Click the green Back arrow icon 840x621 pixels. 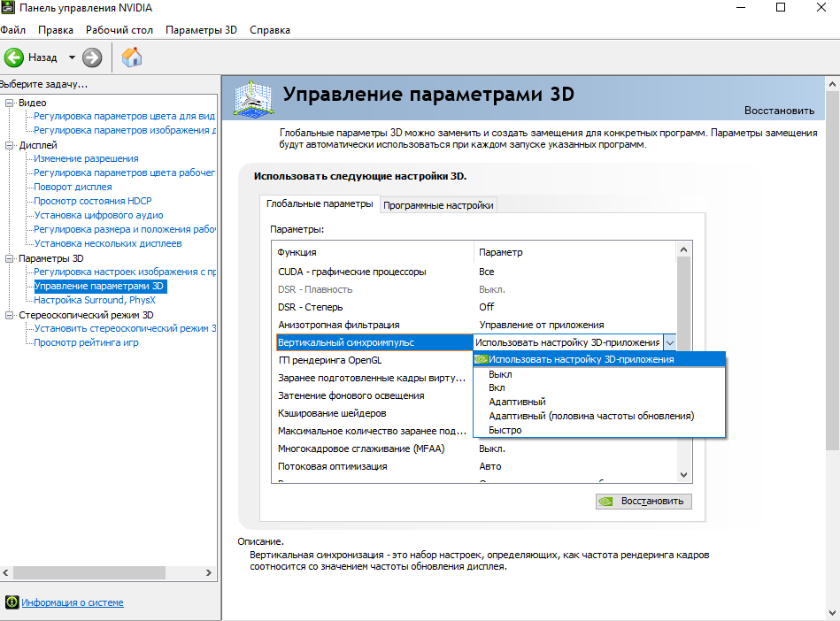point(14,57)
